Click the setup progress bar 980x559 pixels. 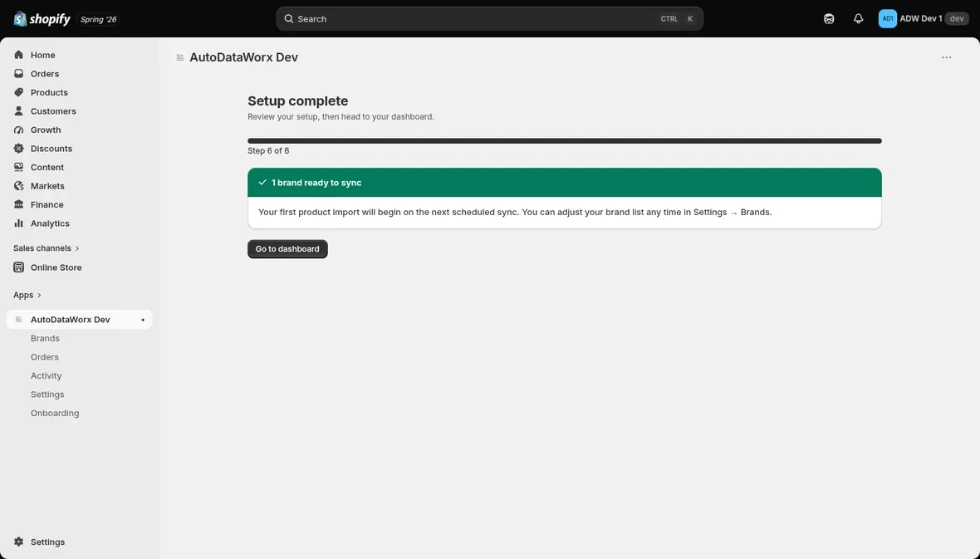[x=565, y=141]
